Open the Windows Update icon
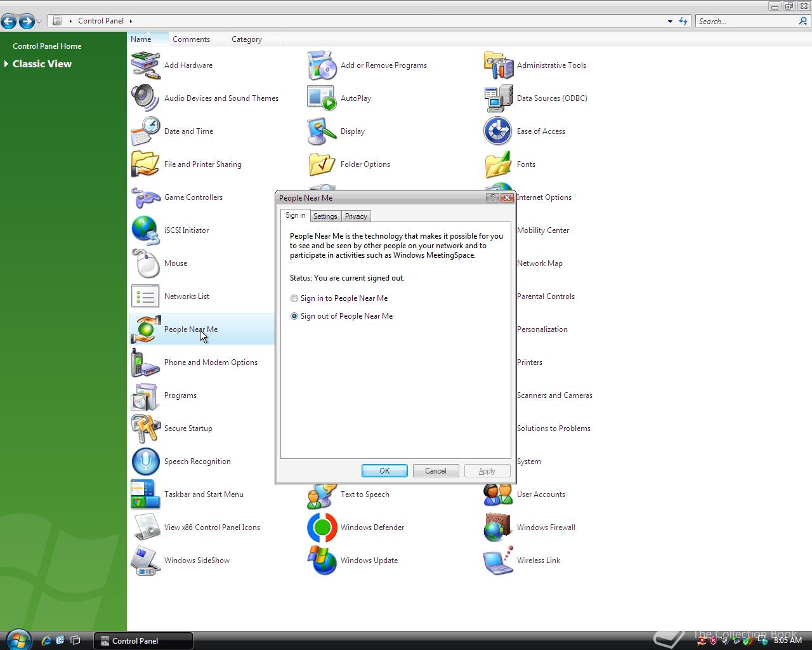 pyautogui.click(x=322, y=560)
